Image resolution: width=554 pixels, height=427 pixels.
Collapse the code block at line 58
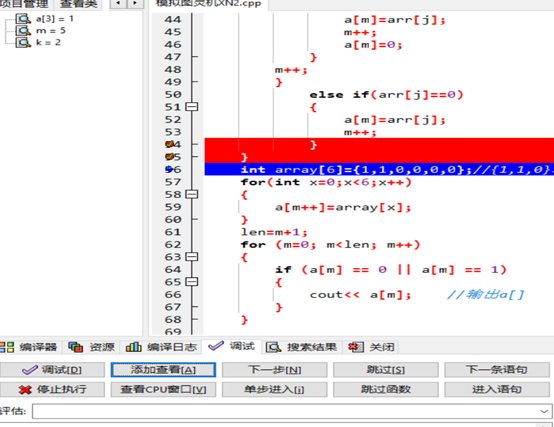pos(192,194)
